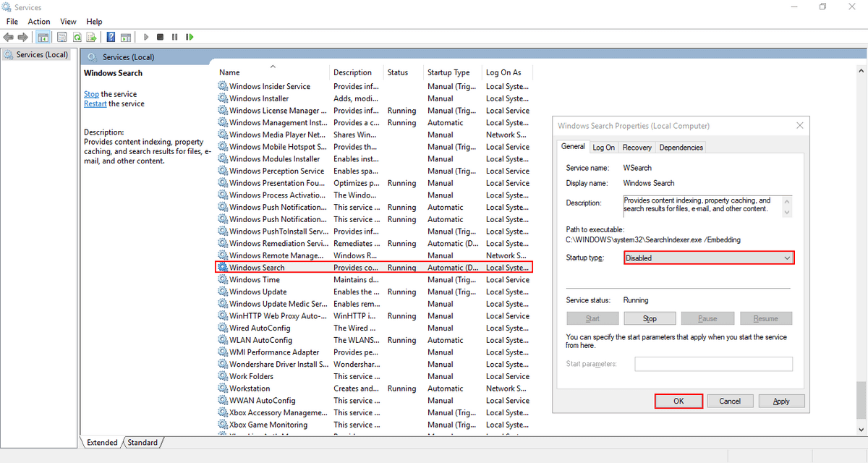Viewport: 868px width, 463px height.
Task: Select the Windows Update Medic Ser... service name
Action: pyautogui.click(x=278, y=304)
